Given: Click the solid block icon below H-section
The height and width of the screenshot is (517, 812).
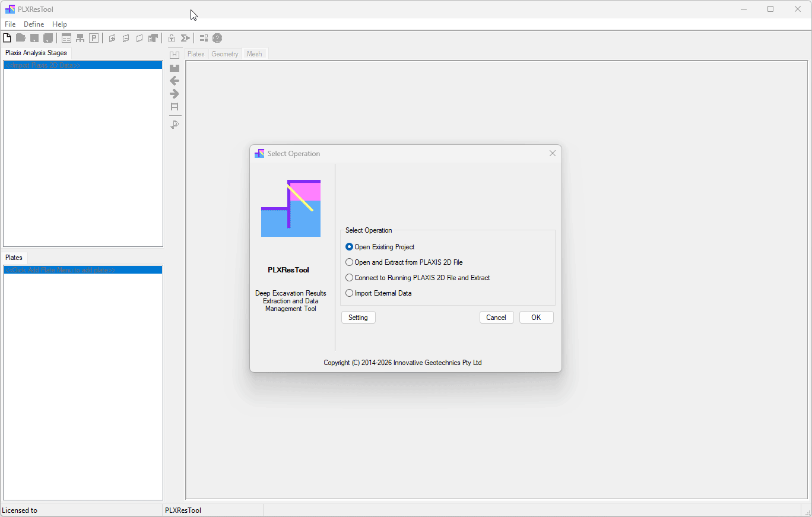Looking at the screenshot, I should tap(175, 68).
